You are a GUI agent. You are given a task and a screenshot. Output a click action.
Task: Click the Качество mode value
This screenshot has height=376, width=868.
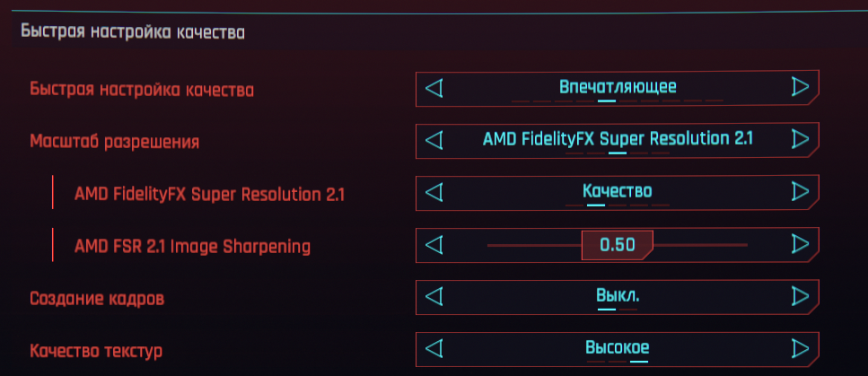618,191
